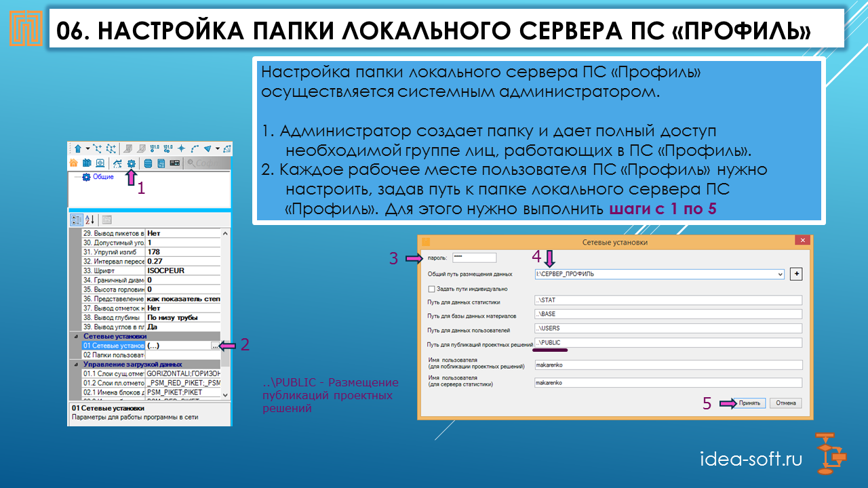Click property grid scrollbar up arrow

pyautogui.click(x=225, y=234)
